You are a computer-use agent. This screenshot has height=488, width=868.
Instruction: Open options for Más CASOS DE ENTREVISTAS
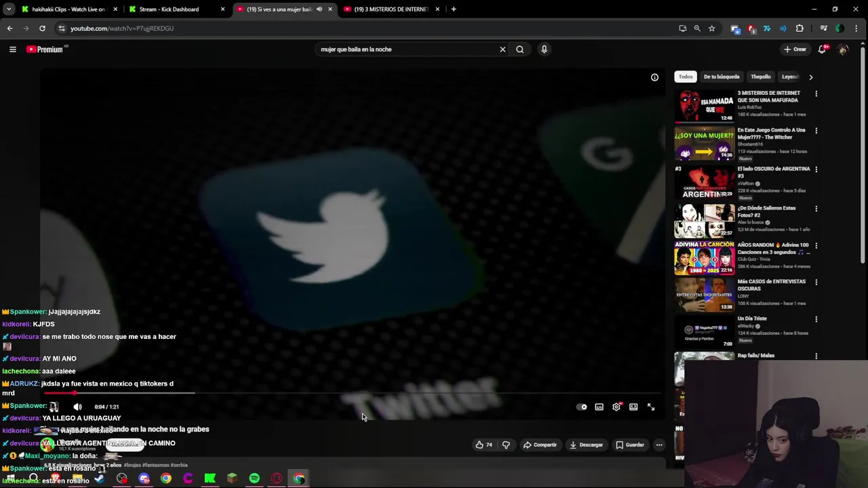(x=816, y=282)
